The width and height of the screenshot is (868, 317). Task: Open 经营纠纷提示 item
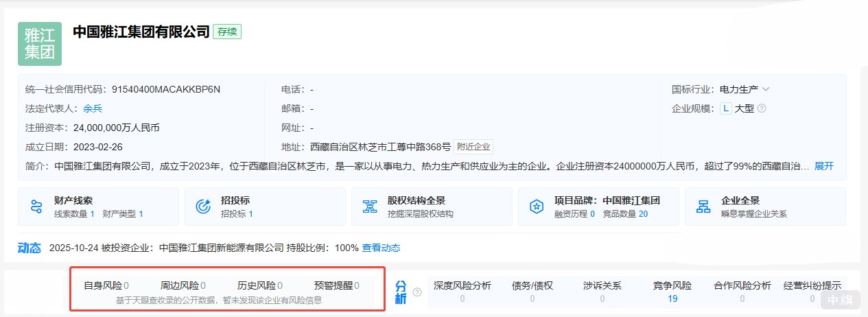coord(812,292)
